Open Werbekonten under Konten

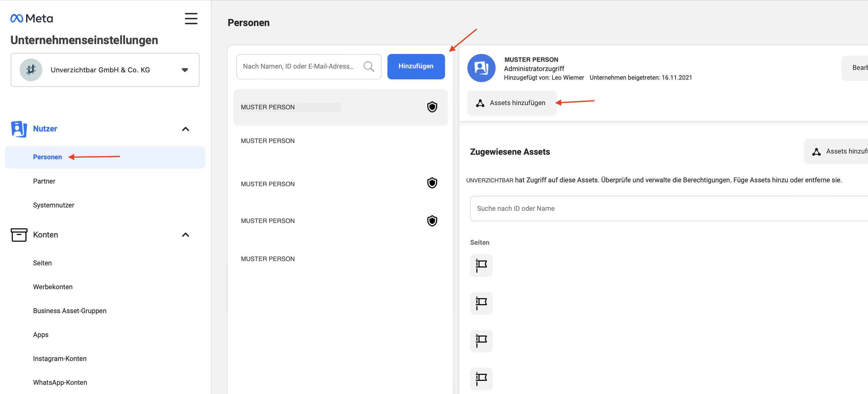click(53, 287)
